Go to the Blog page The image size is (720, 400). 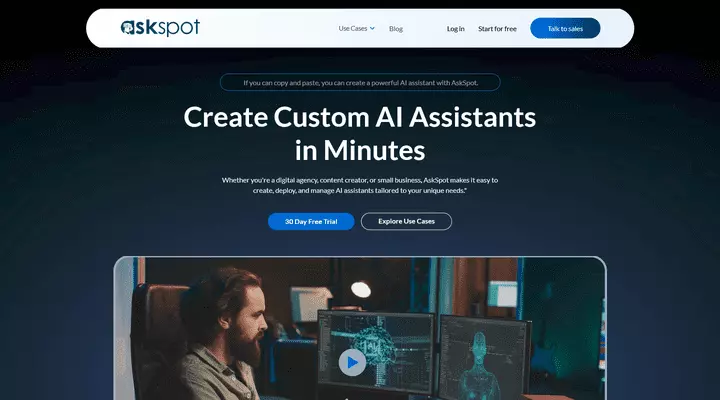(396, 29)
